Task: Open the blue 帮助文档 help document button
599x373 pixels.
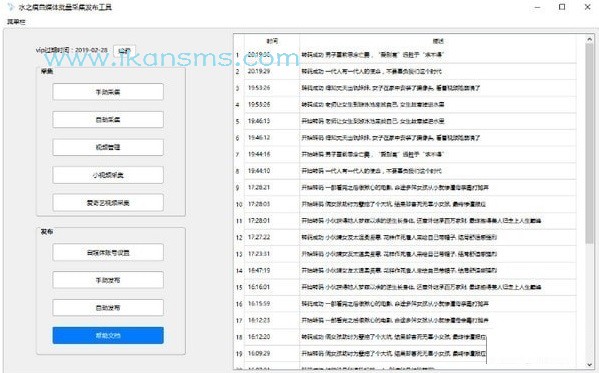Action: [108, 335]
